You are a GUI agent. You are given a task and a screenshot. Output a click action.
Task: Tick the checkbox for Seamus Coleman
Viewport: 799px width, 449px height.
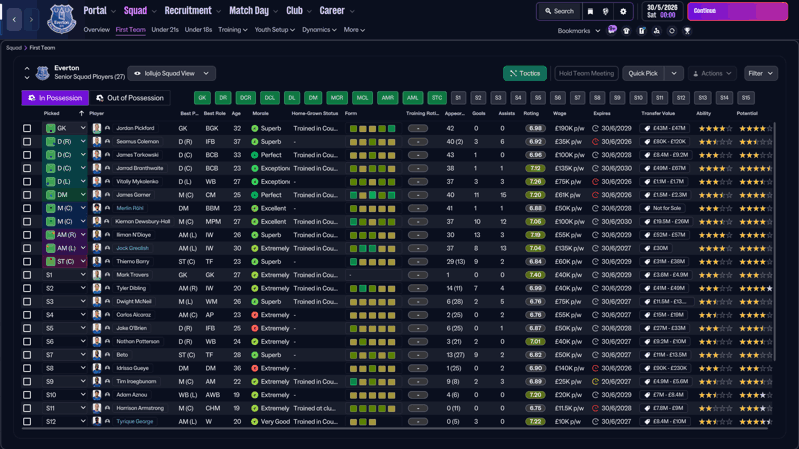pyautogui.click(x=27, y=142)
